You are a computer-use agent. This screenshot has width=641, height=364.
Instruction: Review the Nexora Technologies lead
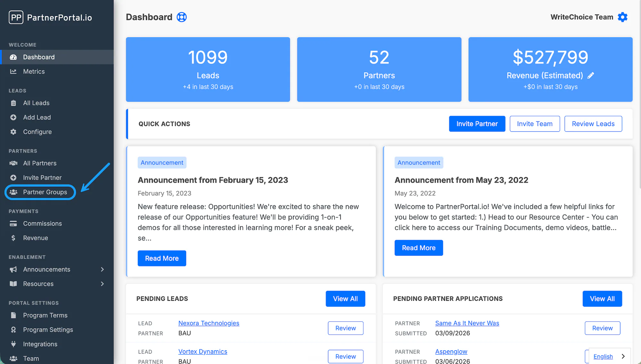[x=345, y=328]
